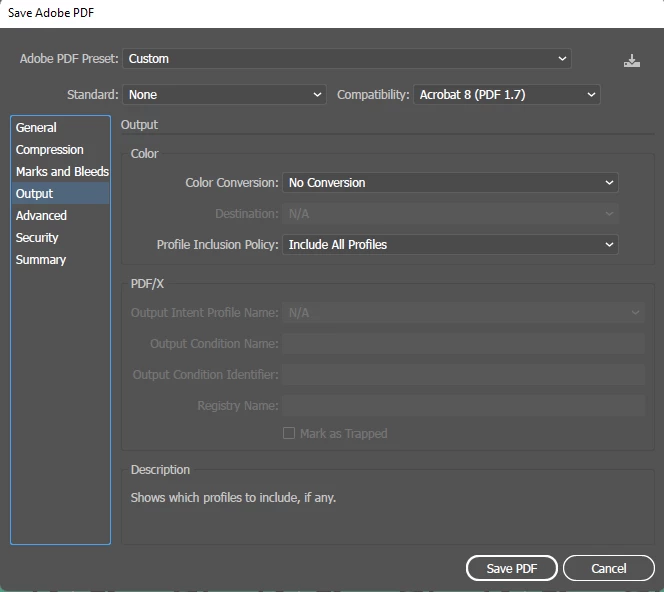Select the Output section

pyautogui.click(x=60, y=194)
